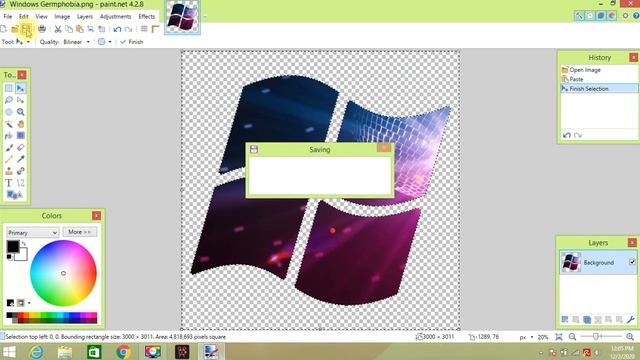The height and width of the screenshot is (360, 640).
Task: Click the Save toolbar icon
Action: point(26,29)
